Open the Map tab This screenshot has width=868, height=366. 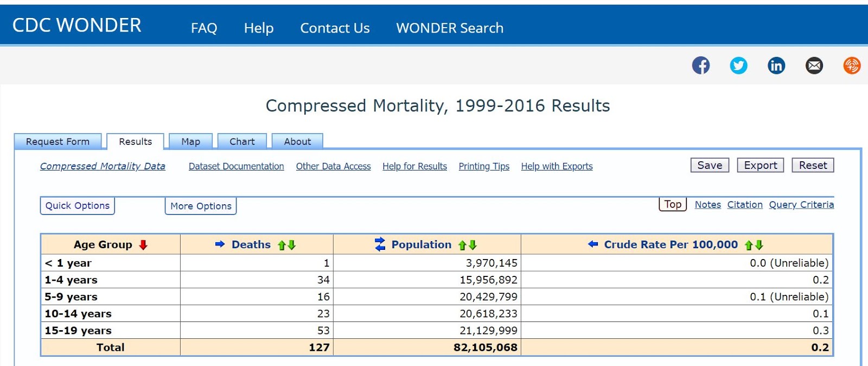(x=190, y=142)
